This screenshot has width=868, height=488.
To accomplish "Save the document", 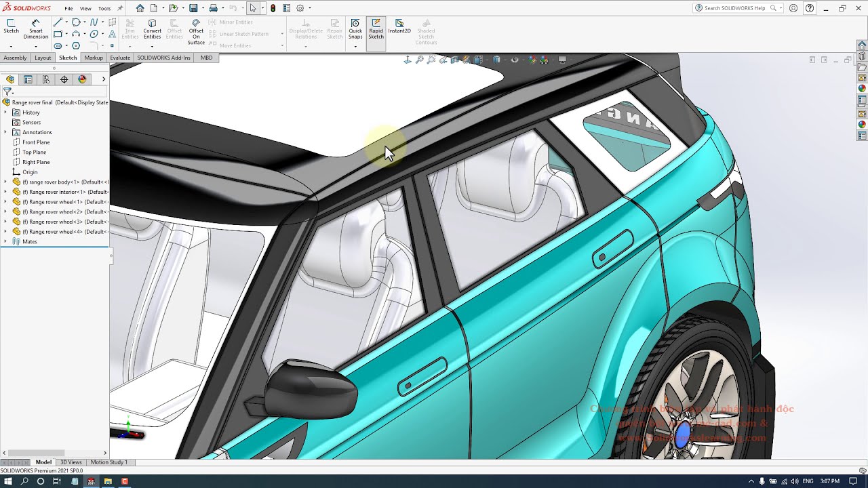I will (x=193, y=8).
